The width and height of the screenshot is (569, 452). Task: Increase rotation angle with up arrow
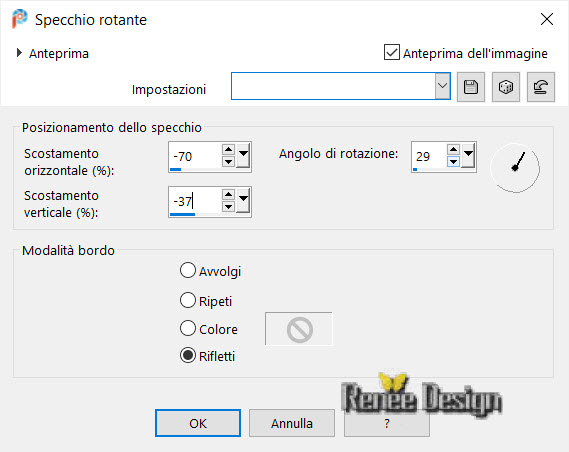[453, 149]
